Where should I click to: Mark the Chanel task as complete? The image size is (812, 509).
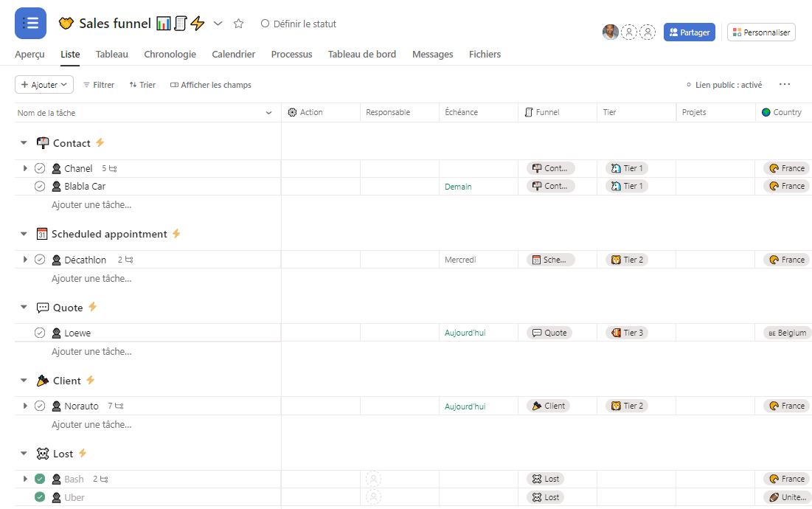point(40,168)
